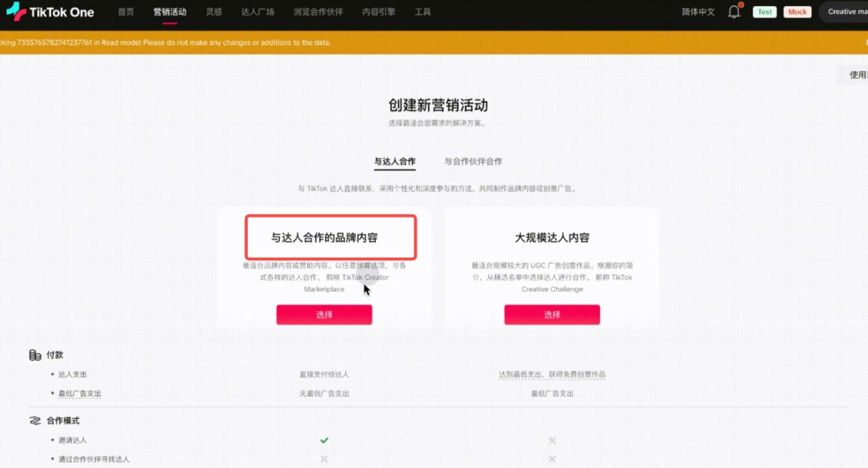Viewport: 868px width, 468px height.
Task: Open the notifications bell
Action: 734,12
